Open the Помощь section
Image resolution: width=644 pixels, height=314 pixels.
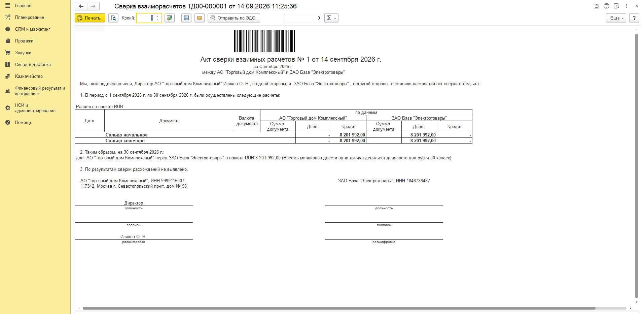(24, 123)
